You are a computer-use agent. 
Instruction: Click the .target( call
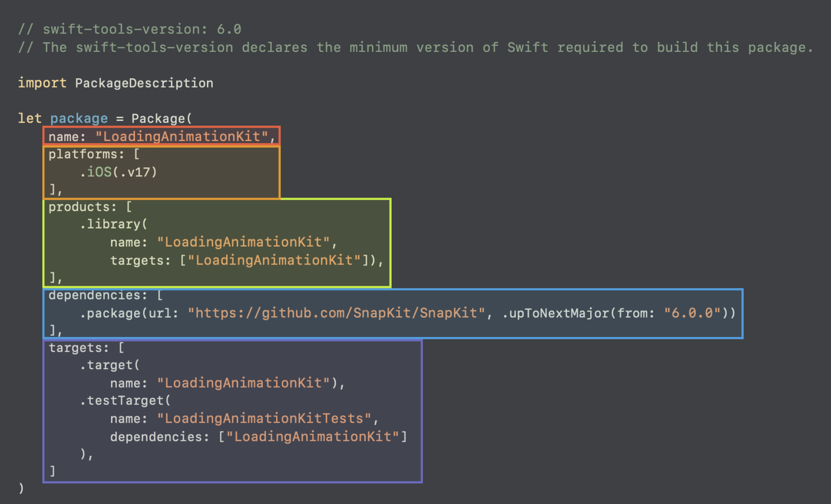(x=110, y=365)
